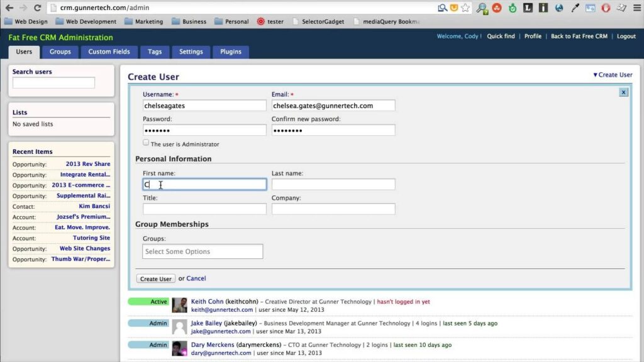Expand the Create User section chevron
The width and height of the screenshot is (644, 362).
596,75
